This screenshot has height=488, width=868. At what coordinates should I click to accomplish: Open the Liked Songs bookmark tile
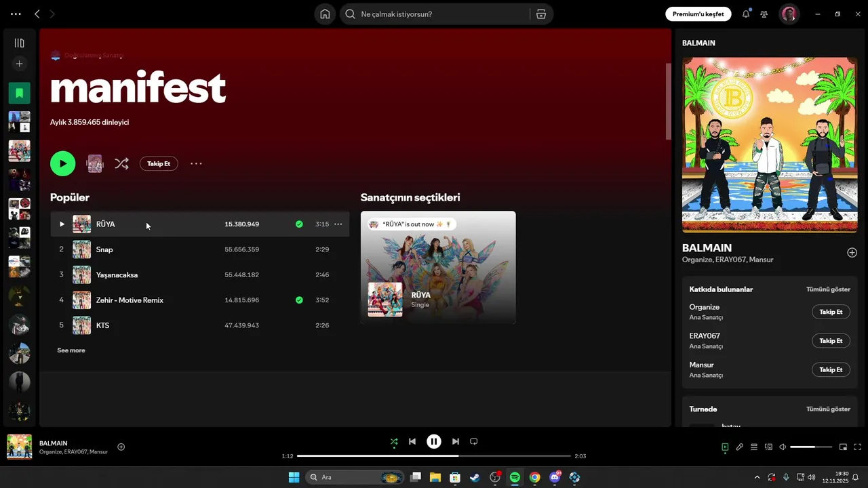coord(19,93)
